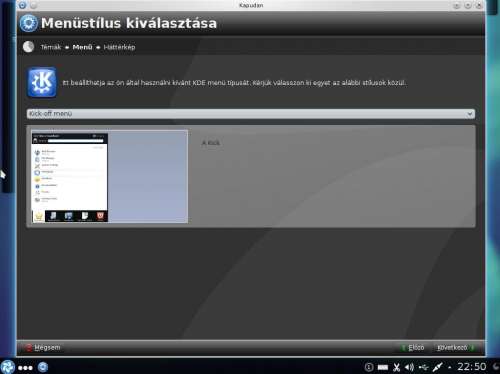This screenshot has width=500, height=374.
Task: Expand hidden tray icons arrow
Action: tap(450, 368)
